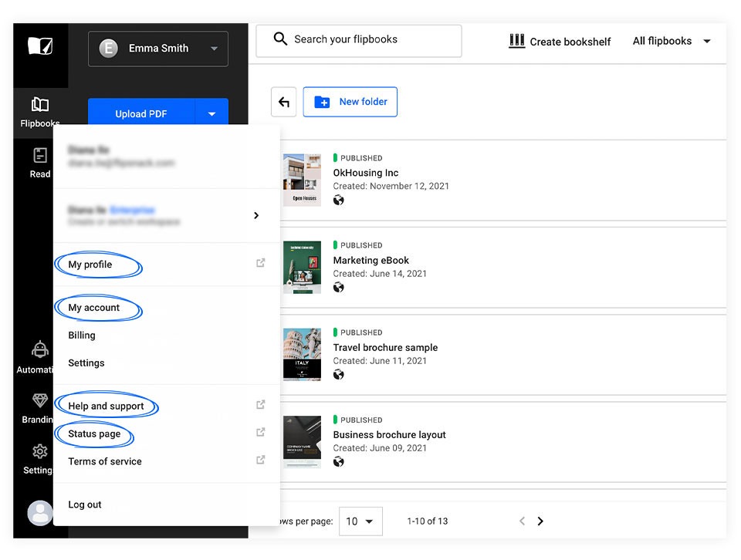Click Created: June 09, 2021 text
This screenshot has height=560, width=741.
coord(380,448)
